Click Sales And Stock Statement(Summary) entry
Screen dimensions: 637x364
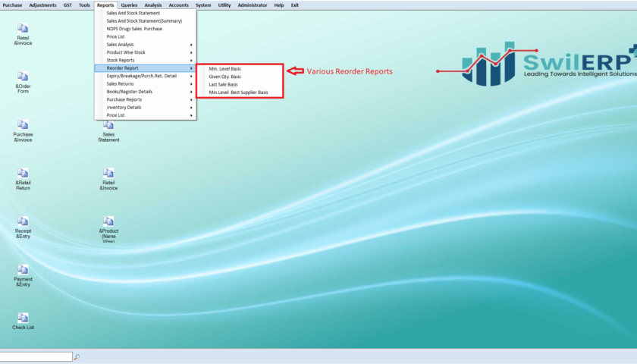click(146, 20)
